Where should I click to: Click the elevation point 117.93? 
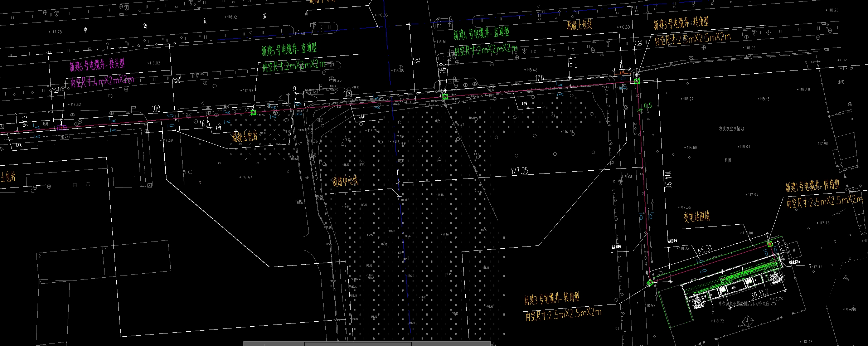tap(247, 91)
